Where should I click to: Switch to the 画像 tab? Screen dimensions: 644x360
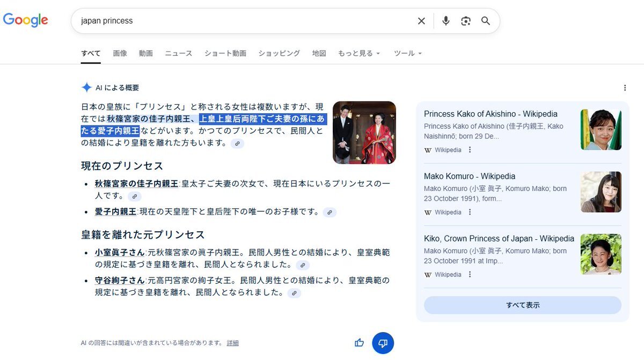coord(120,53)
